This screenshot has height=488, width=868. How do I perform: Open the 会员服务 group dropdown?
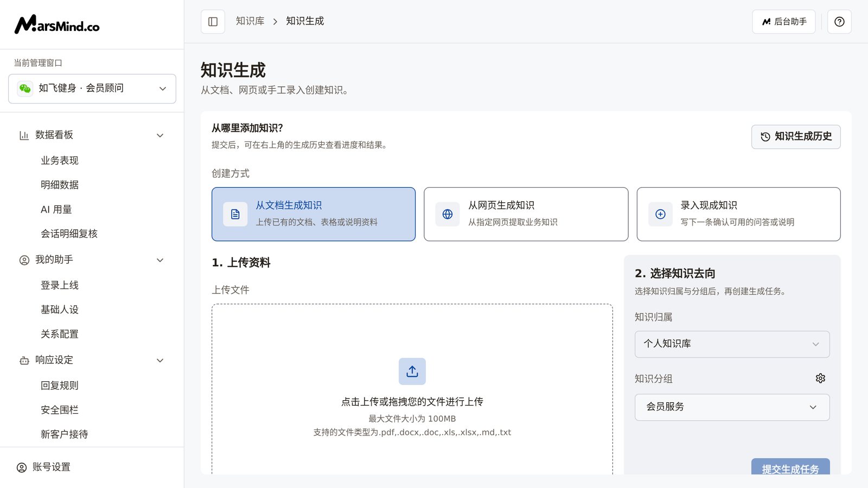tap(732, 407)
